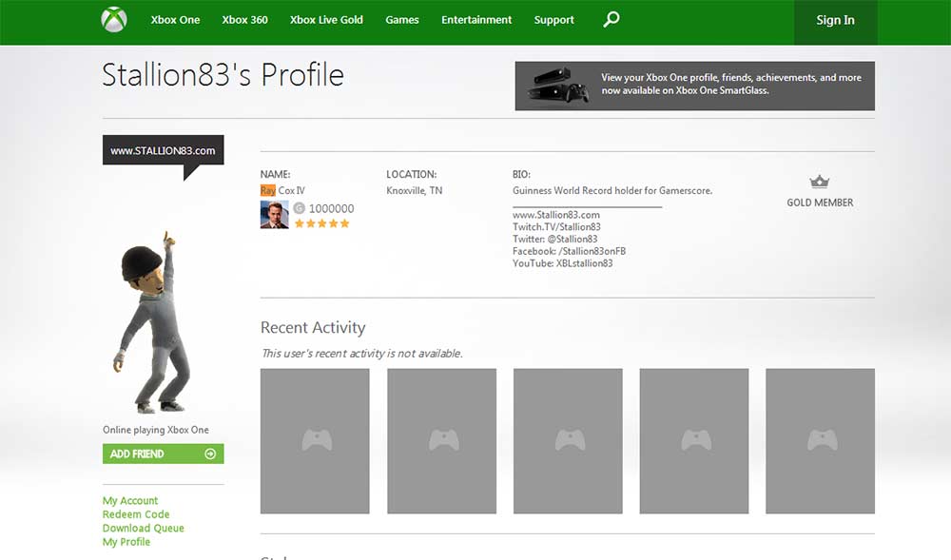The image size is (951, 560).
Task: Open the My Account link
Action: pyautogui.click(x=129, y=501)
